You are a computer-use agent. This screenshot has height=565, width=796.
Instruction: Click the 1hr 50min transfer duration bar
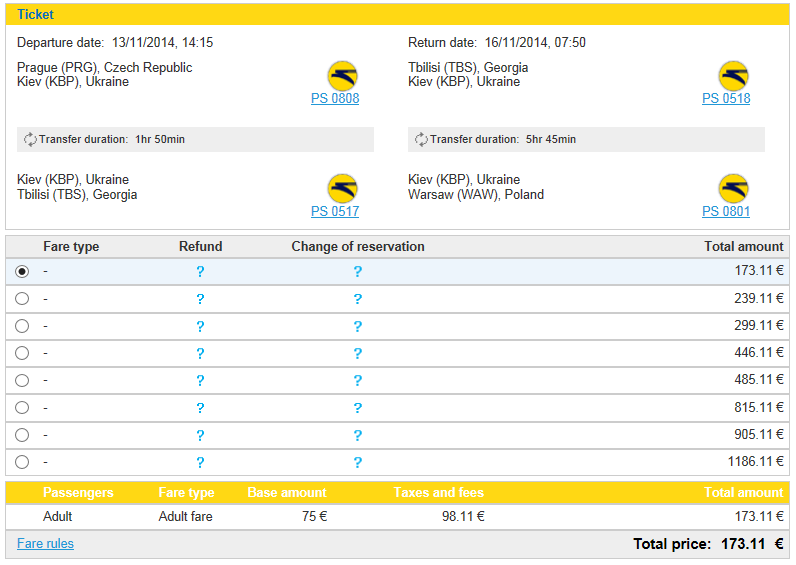(x=195, y=140)
